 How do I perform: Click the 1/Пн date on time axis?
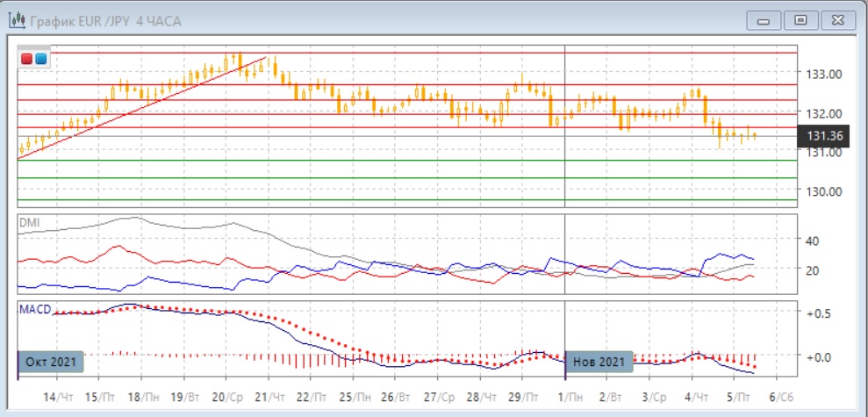(570, 398)
